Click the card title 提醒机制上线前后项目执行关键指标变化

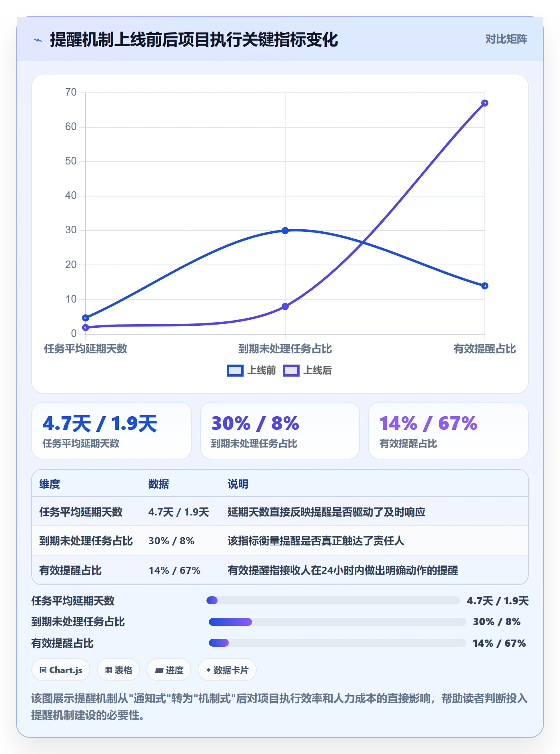coord(194,40)
